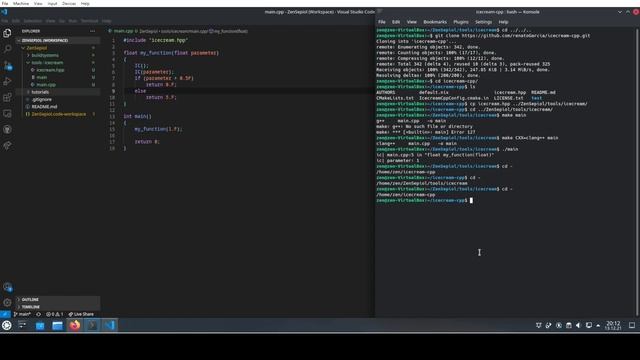The height and width of the screenshot is (360, 640).
Task: Start Live Share from status bar
Action: (x=81, y=314)
